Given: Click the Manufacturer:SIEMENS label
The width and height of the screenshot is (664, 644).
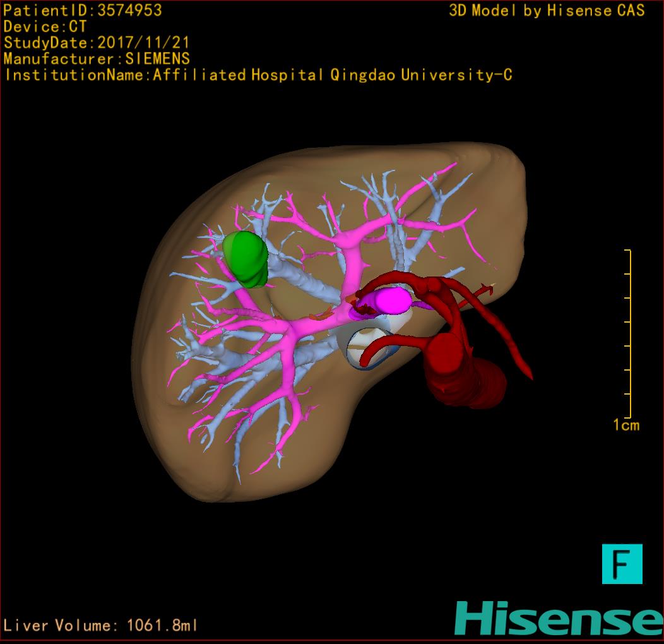Looking at the screenshot, I should (97, 59).
